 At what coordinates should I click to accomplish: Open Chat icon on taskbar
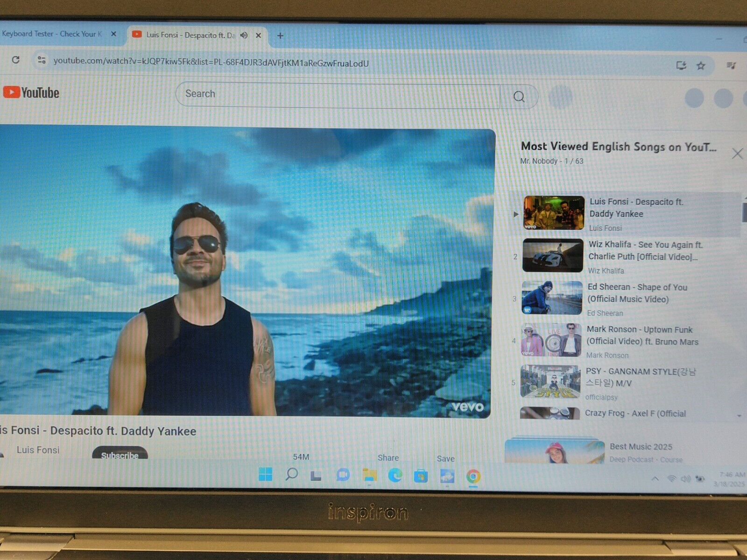[x=343, y=475]
